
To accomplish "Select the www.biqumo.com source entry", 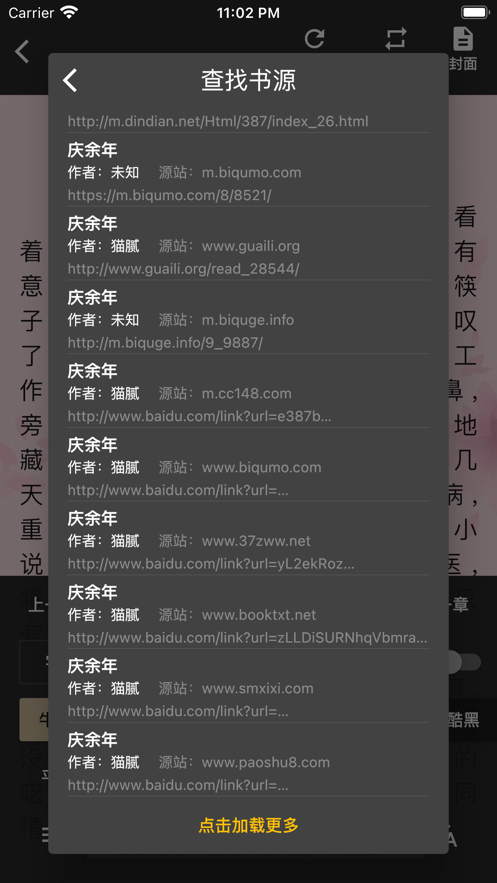I will (248, 466).
